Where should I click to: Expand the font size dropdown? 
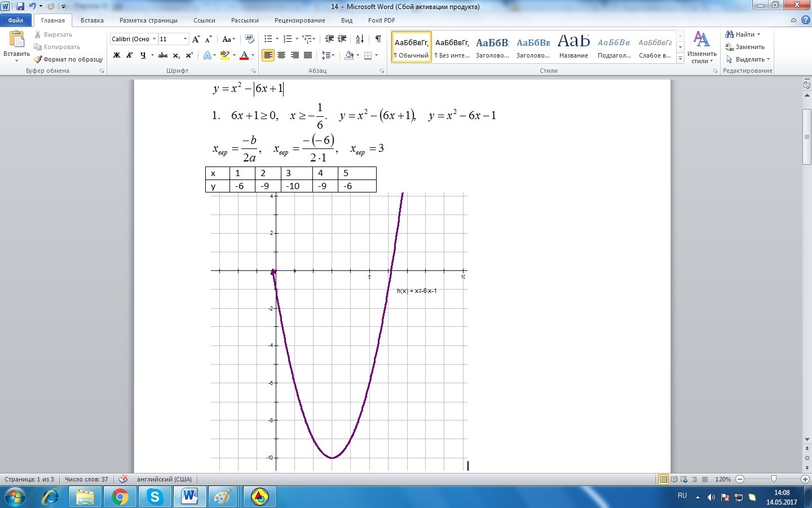click(x=185, y=39)
